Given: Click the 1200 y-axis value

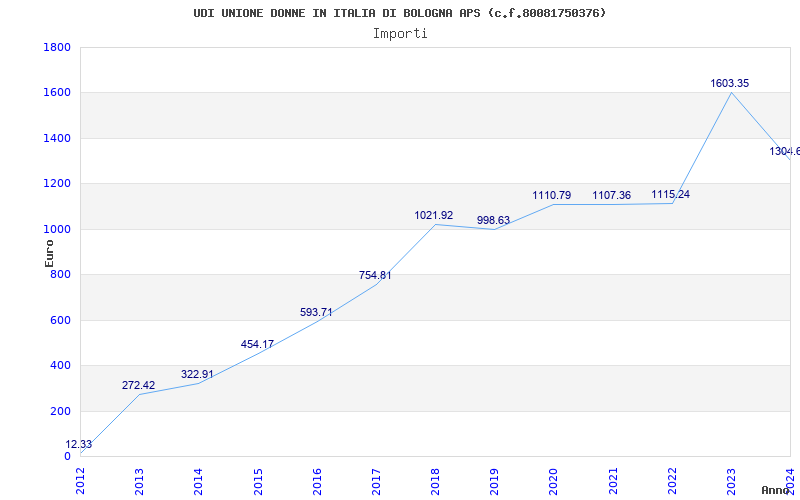Looking at the screenshot, I should point(57,184).
